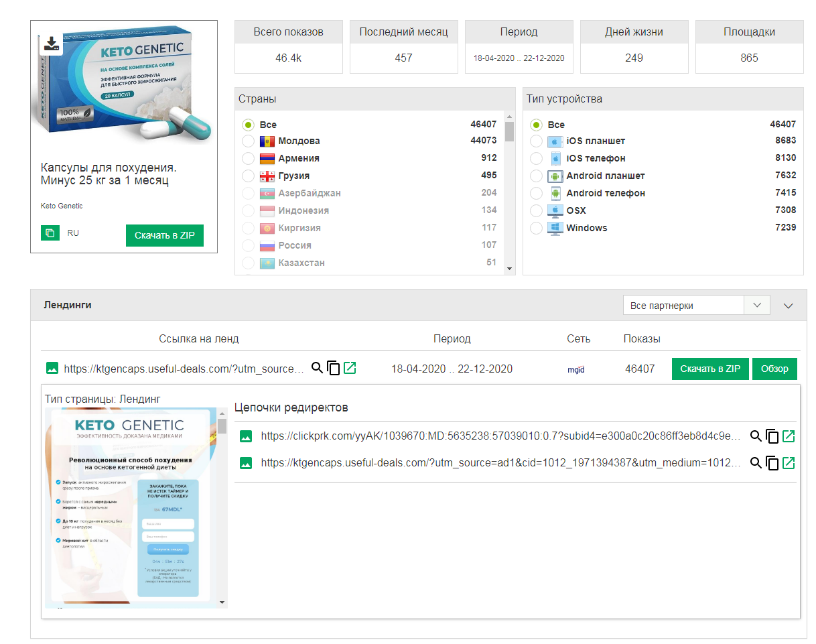816x644 pixels.
Task: Open the Все партнерки dropdown
Action: tap(696, 305)
